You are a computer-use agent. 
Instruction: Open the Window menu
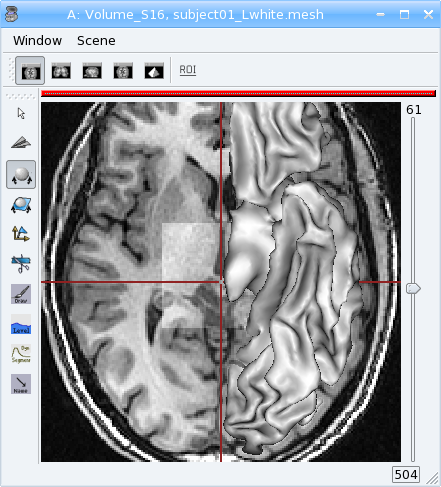(37, 41)
